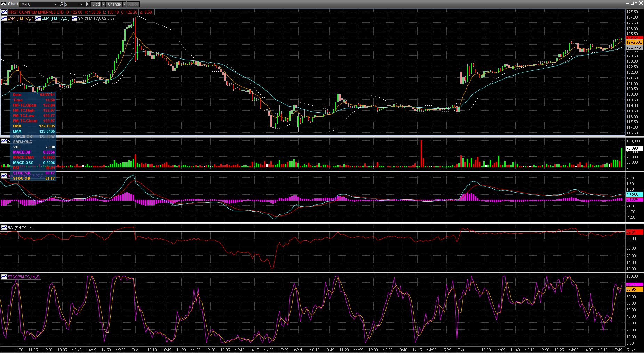Click the 72,396 volume axis tag
The image size is (644, 353).
634,148
